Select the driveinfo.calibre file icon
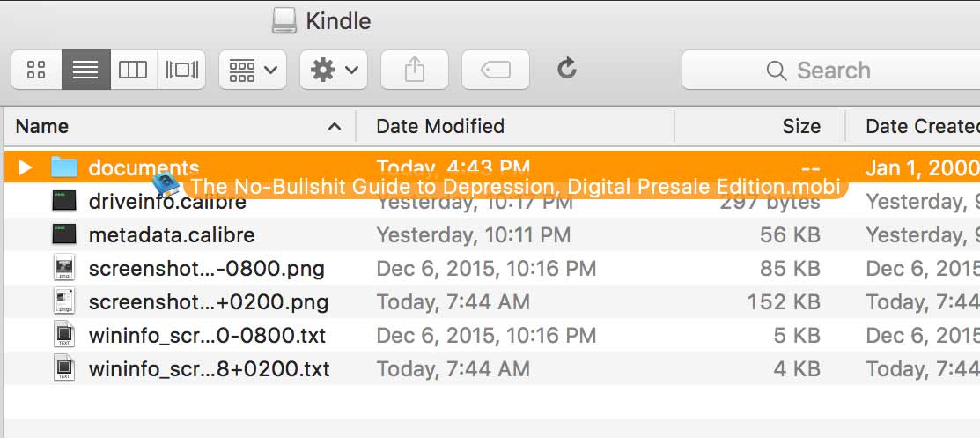 (64, 203)
